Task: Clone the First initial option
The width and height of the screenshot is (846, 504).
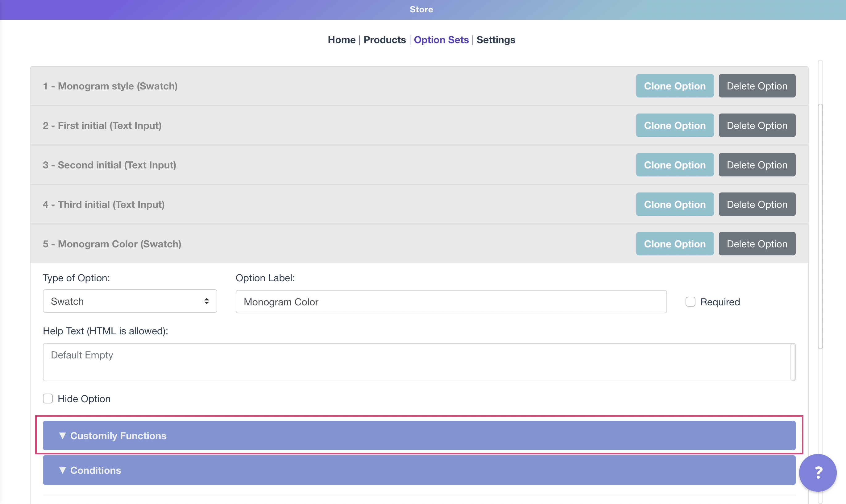Action: pos(674,125)
